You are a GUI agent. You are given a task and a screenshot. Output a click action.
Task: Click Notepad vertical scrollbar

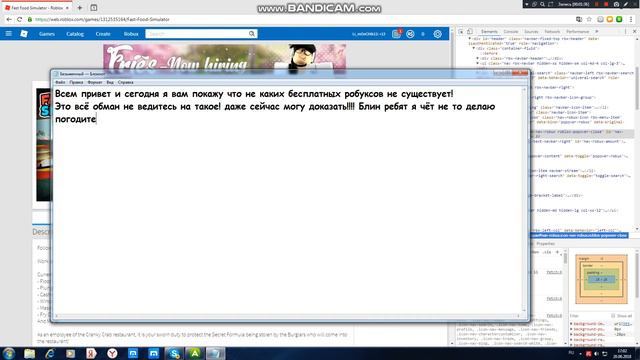point(525,200)
